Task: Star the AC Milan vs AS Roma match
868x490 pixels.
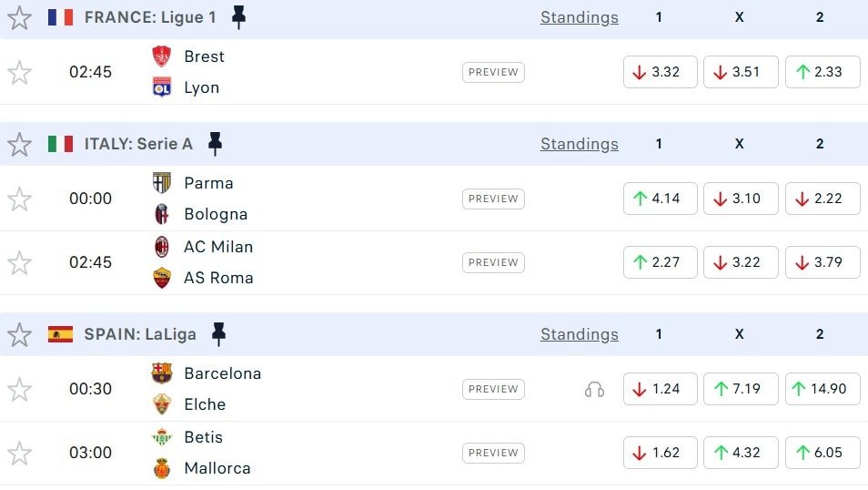Action: [19, 262]
